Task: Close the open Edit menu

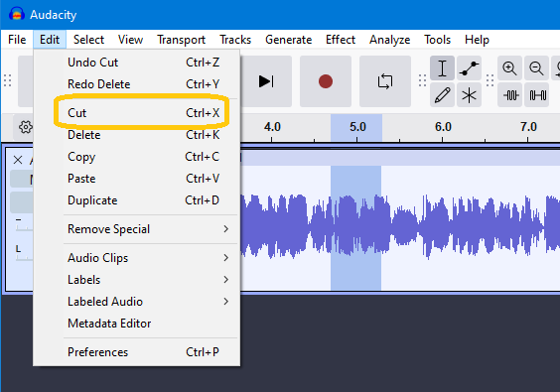Action: [x=50, y=40]
